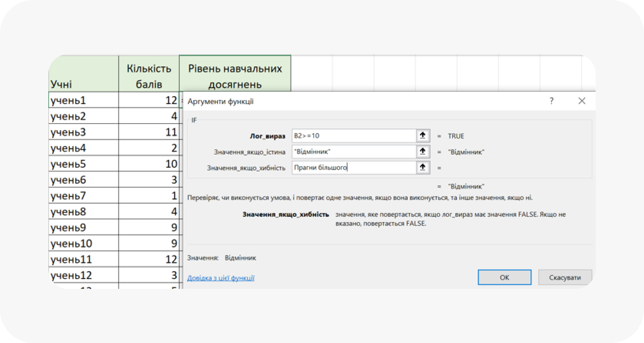The width and height of the screenshot is (644, 343).
Task: Click score cell 2 for учень4
Action: click(x=149, y=148)
